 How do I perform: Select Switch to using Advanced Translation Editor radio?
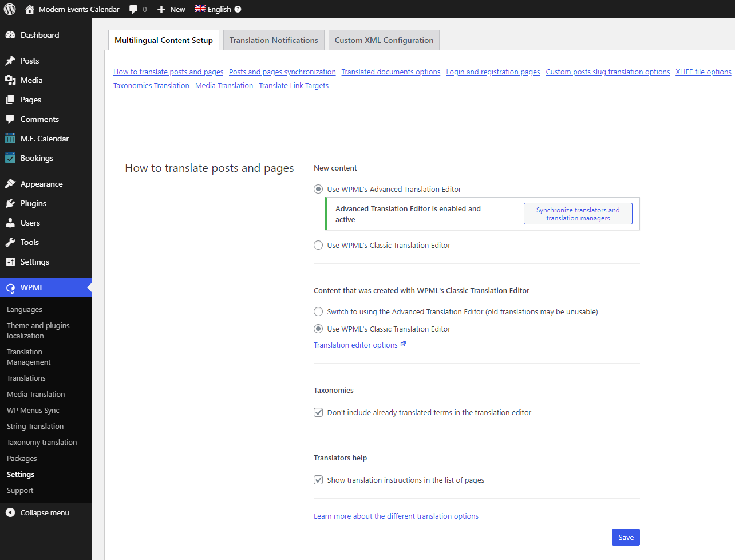point(318,311)
